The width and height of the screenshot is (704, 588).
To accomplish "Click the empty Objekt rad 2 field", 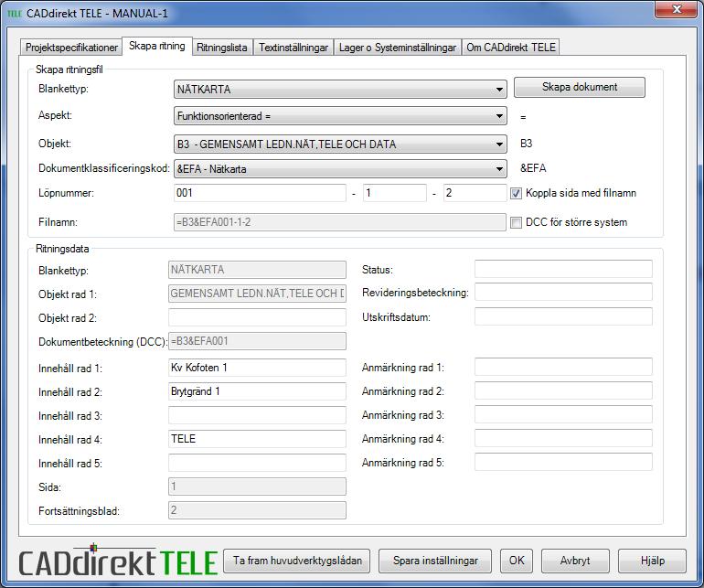I will [257, 317].
